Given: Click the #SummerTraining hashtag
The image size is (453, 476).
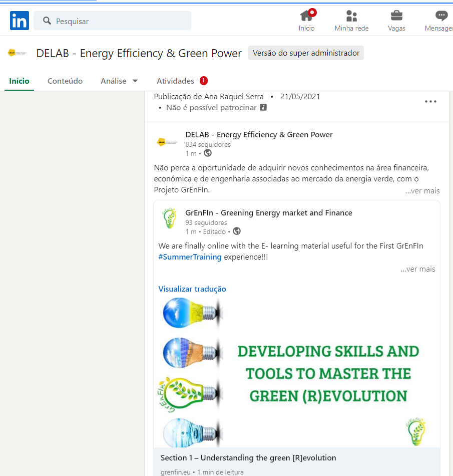Looking at the screenshot, I should [190, 257].
